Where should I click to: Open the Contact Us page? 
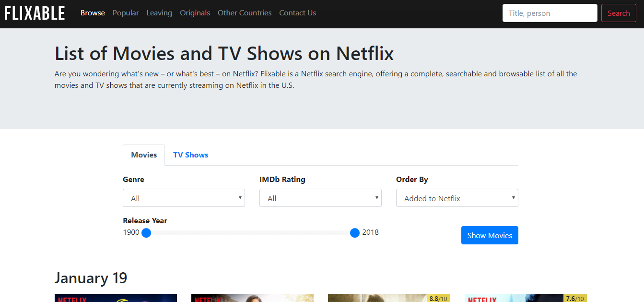tap(297, 13)
